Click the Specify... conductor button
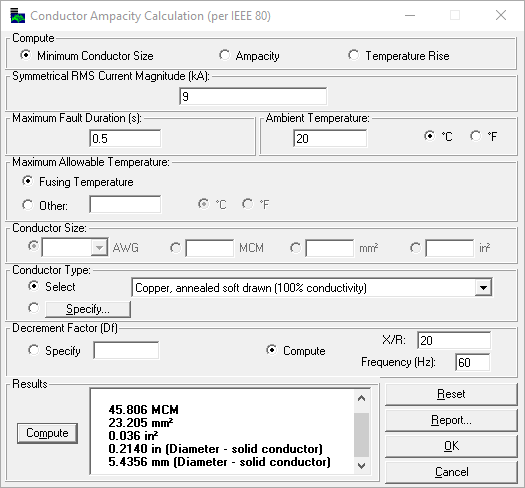The height and width of the screenshot is (488, 525). tap(88, 309)
